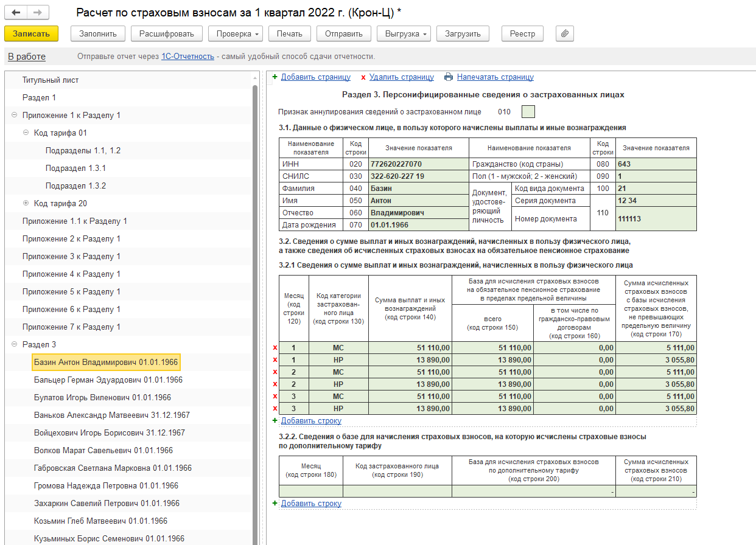Click the red x beside Удалить страницу

363,77
